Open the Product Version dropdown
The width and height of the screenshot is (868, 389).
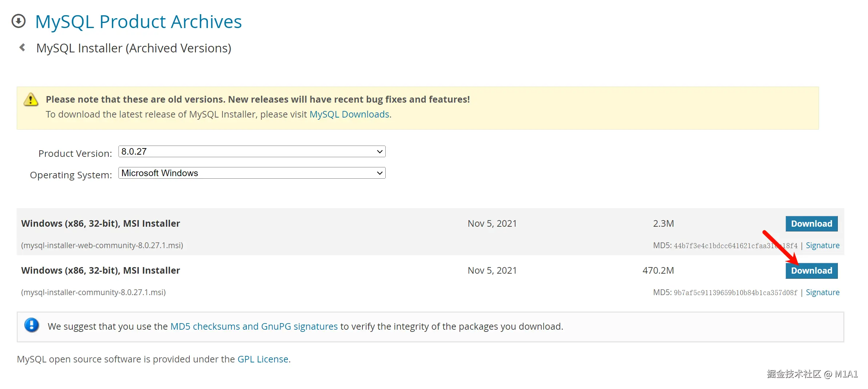point(252,152)
